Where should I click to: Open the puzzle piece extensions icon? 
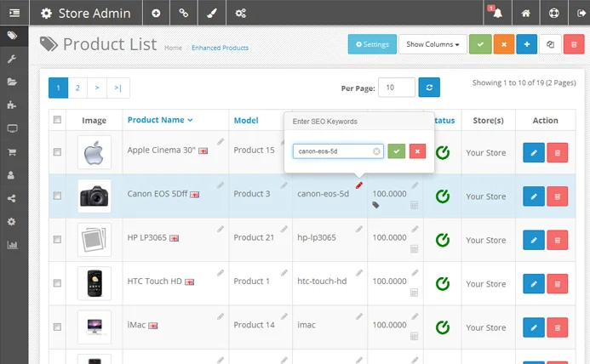(12, 105)
